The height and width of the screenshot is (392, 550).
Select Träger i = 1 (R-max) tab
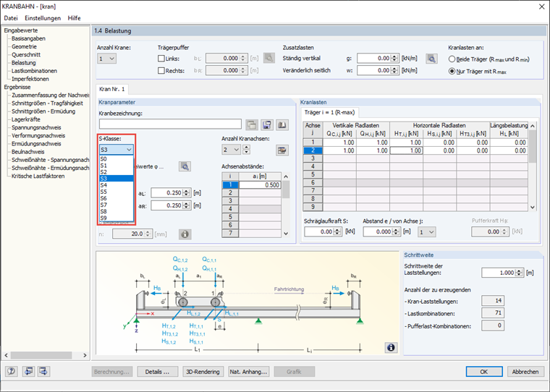[x=329, y=112]
